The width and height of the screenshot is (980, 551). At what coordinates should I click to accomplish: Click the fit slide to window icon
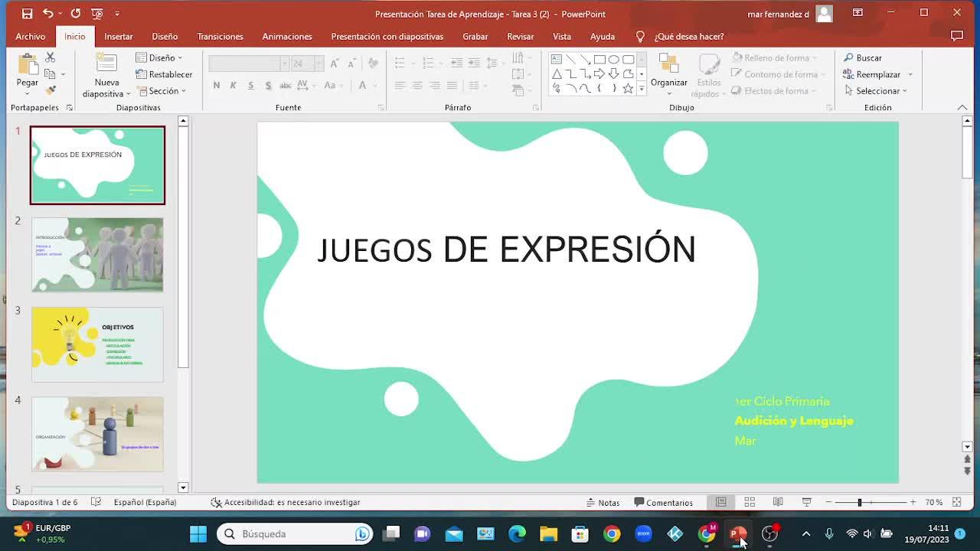956,502
